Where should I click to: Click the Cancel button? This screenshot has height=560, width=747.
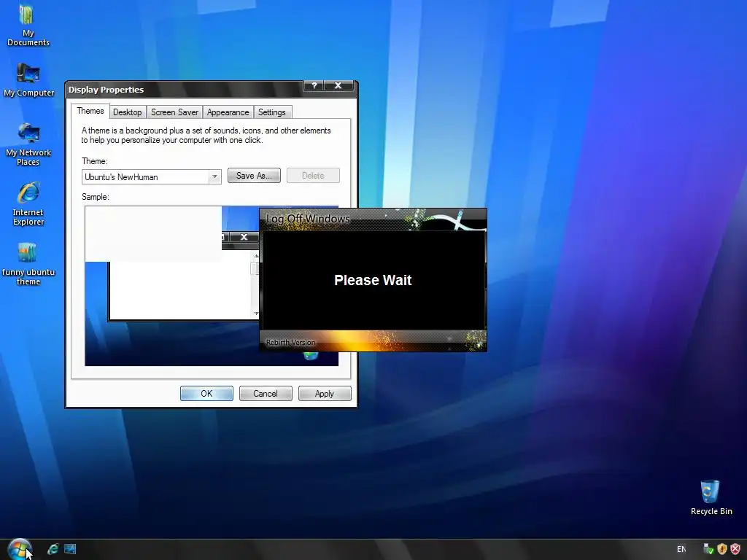(x=266, y=394)
